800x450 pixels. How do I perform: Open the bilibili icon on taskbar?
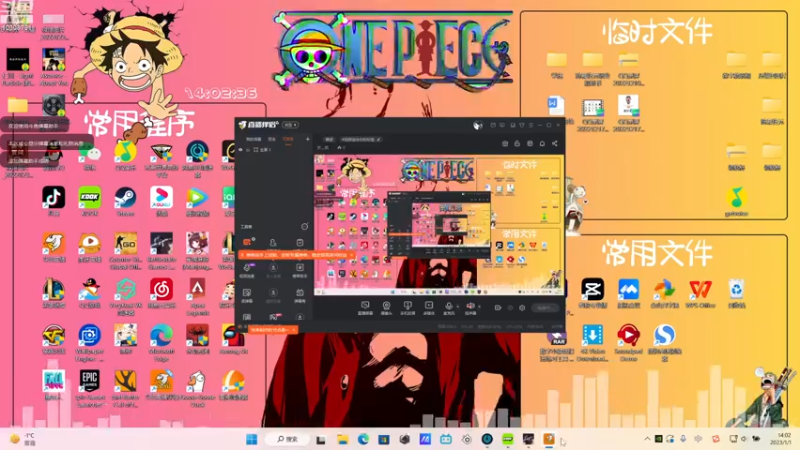tap(446, 439)
